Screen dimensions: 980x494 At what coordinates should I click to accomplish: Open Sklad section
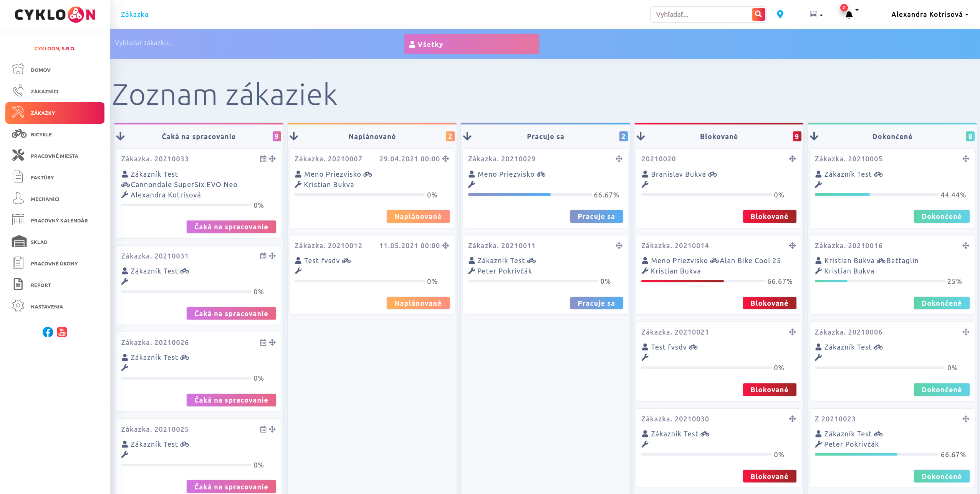click(55, 242)
